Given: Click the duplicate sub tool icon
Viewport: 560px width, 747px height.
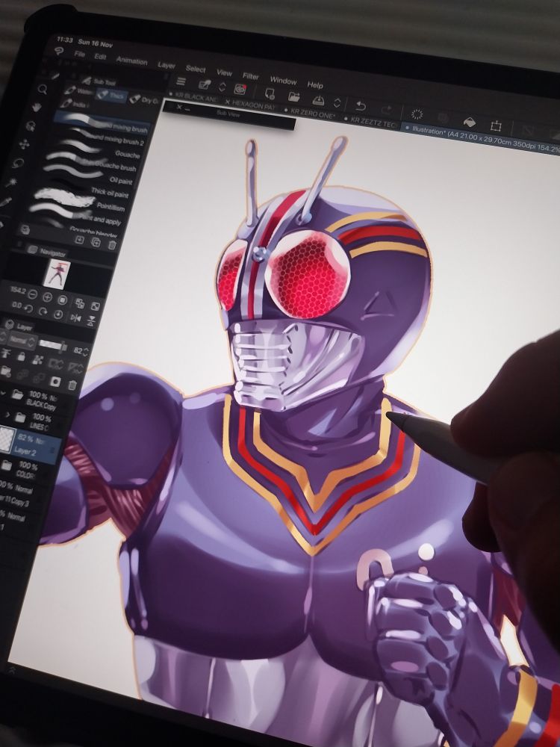Looking at the screenshot, I should click(96, 243).
